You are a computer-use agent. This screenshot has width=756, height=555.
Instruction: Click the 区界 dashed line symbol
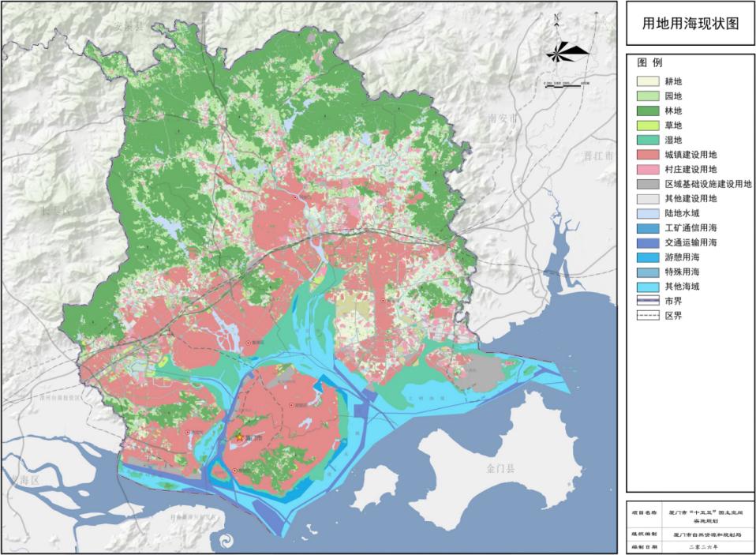point(648,316)
